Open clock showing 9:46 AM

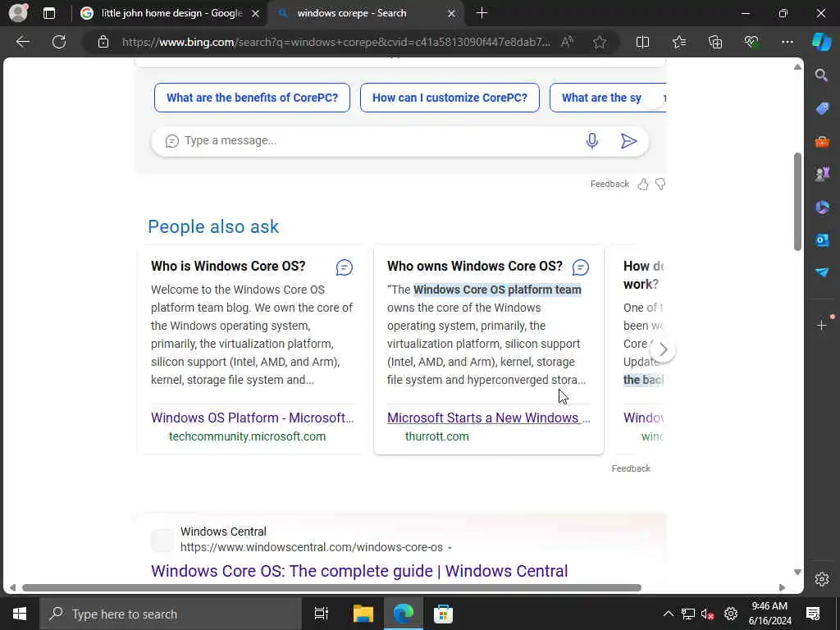(769, 614)
